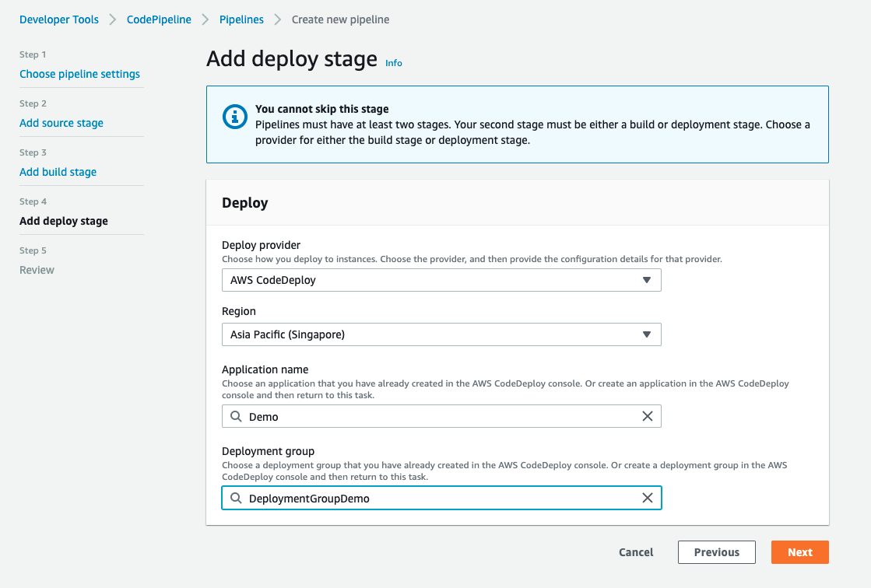Click the info icon in the alert banner
Viewport: 871px width, 588px height.
pyautogui.click(x=234, y=117)
